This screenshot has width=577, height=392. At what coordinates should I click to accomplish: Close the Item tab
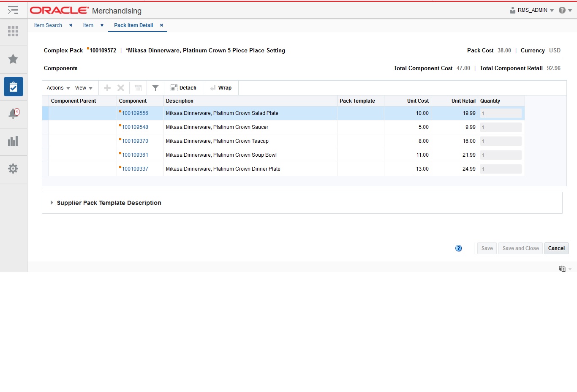pyautogui.click(x=102, y=25)
